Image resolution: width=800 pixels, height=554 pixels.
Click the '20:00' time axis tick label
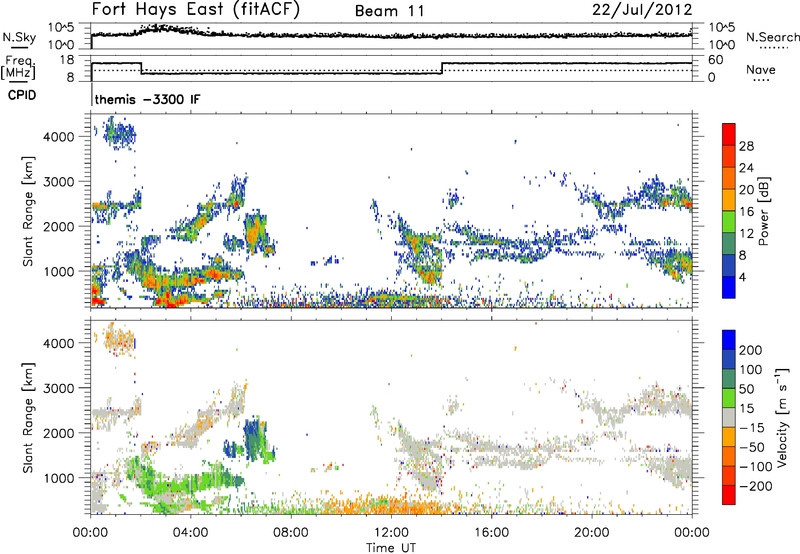pyautogui.click(x=592, y=533)
